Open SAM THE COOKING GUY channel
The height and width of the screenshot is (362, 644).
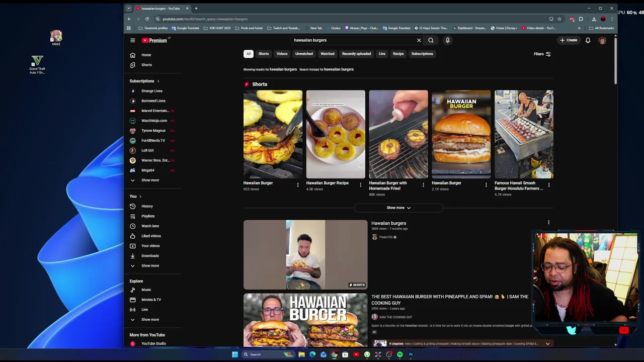click(x=395, y=317)
